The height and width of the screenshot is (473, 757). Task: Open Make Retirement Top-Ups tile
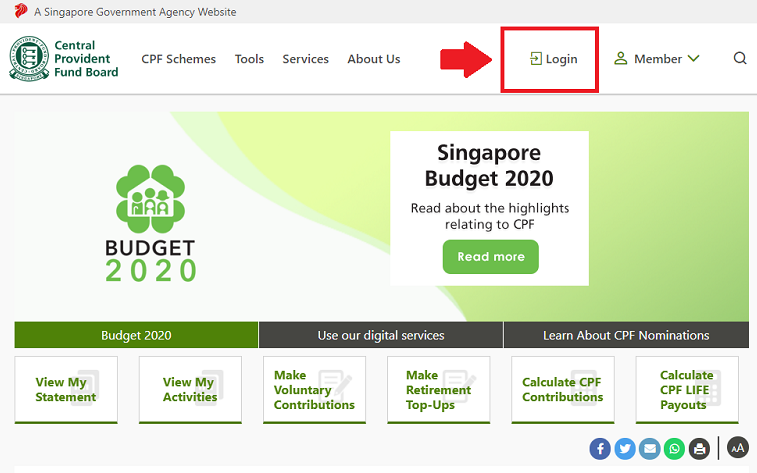click(438, 390)
